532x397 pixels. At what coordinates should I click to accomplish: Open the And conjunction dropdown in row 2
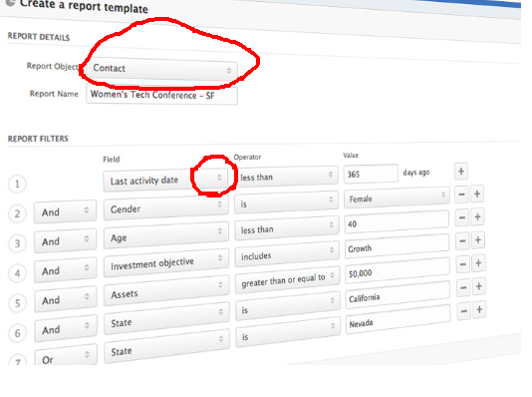click(65, 211)
